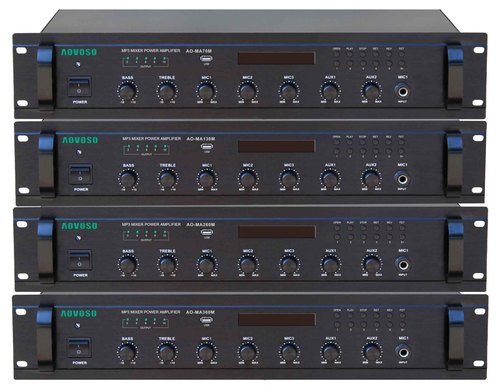Click the USB port on the AO-MA130M
The image size is (500, 390).
[207, 146]
